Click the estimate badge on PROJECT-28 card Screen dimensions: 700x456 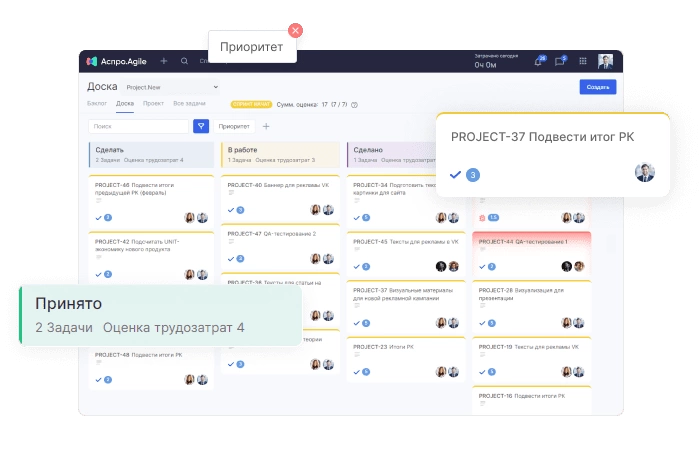(x=492, y=323)
